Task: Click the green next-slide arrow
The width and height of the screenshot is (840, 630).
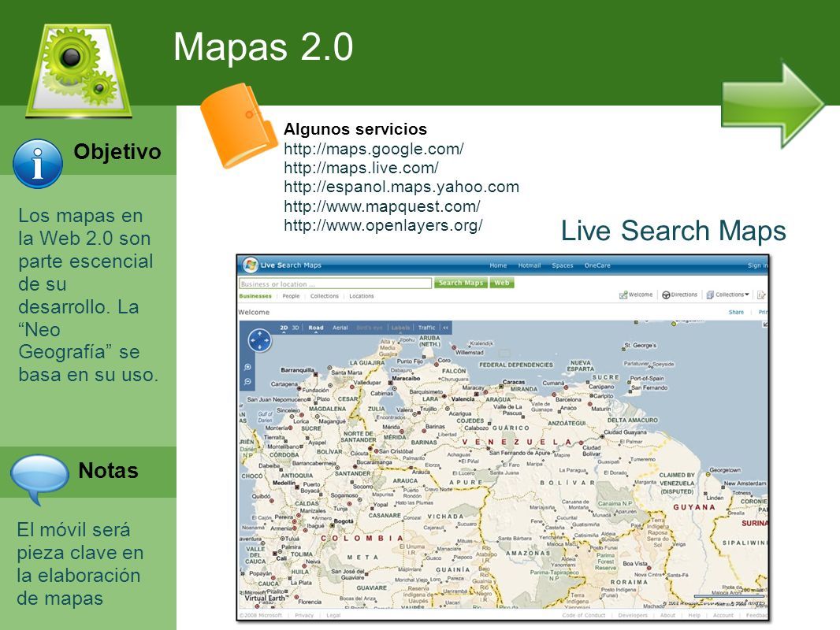Action: (x=772, y=105)
